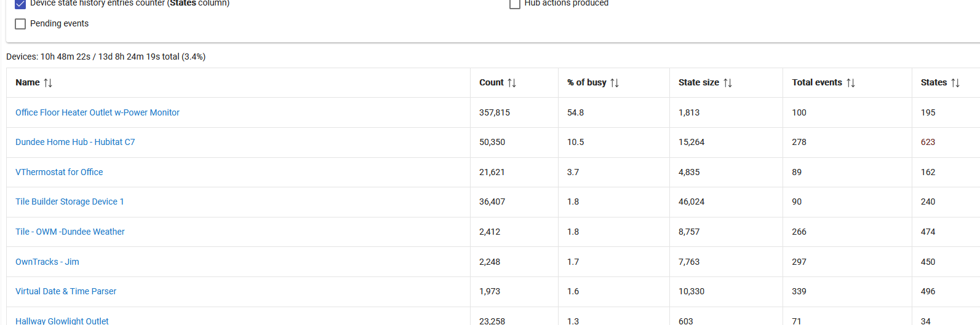Screen dimensions: 980x325
Task: Open Tile Builder Storage Device 1
Action: click(x=70, y=202)
